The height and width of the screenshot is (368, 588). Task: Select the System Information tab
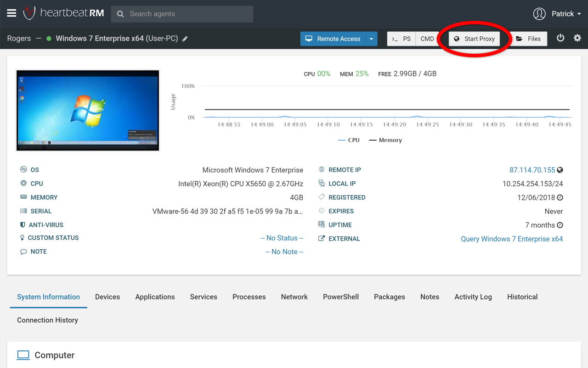click(x=49, y=297)
